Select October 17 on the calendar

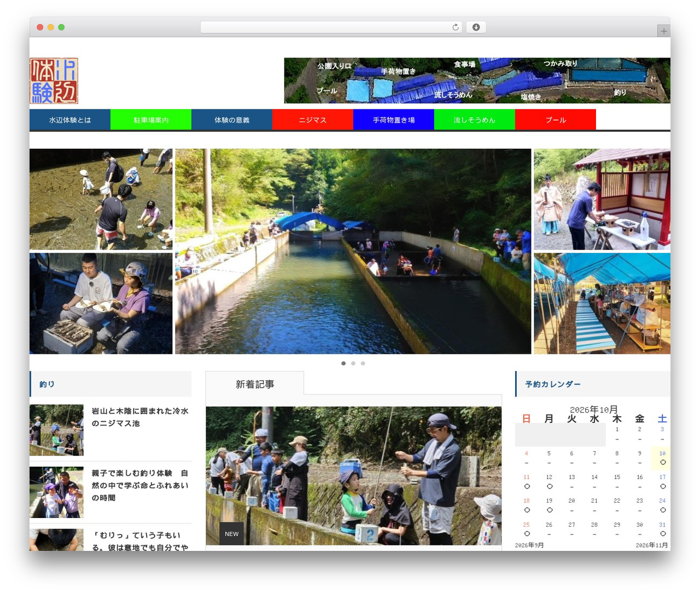pyautogui.click(x=662, y=482)
